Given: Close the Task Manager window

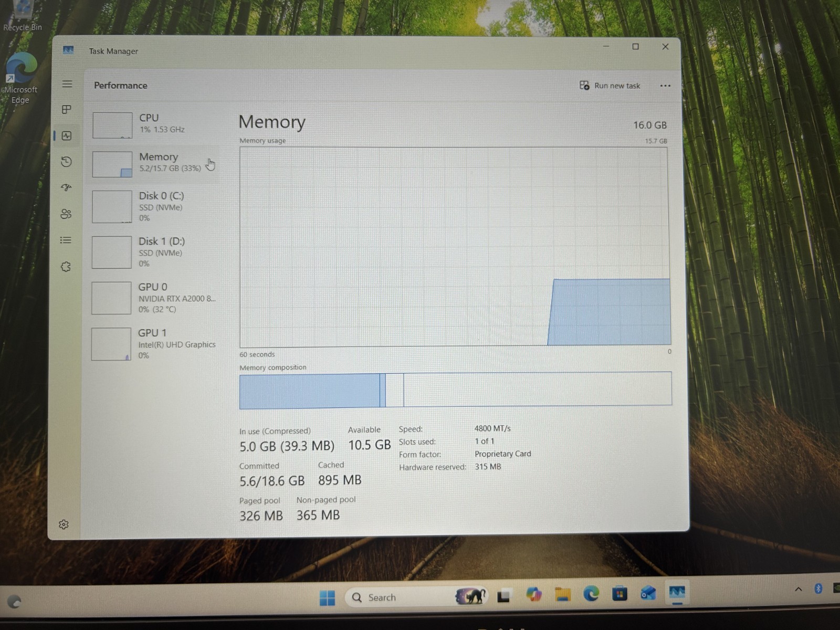Looking at the screenshot, I should 665,47.
